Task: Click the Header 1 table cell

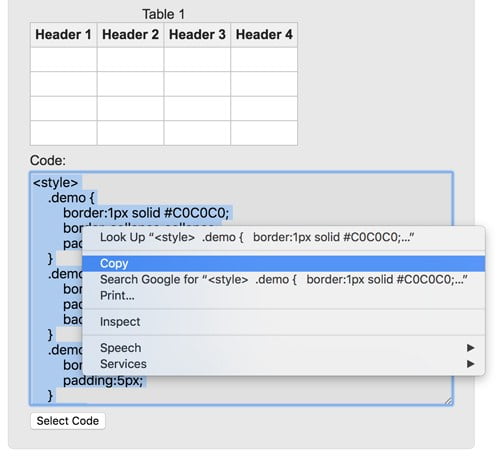Action: (x=64, y=35)
